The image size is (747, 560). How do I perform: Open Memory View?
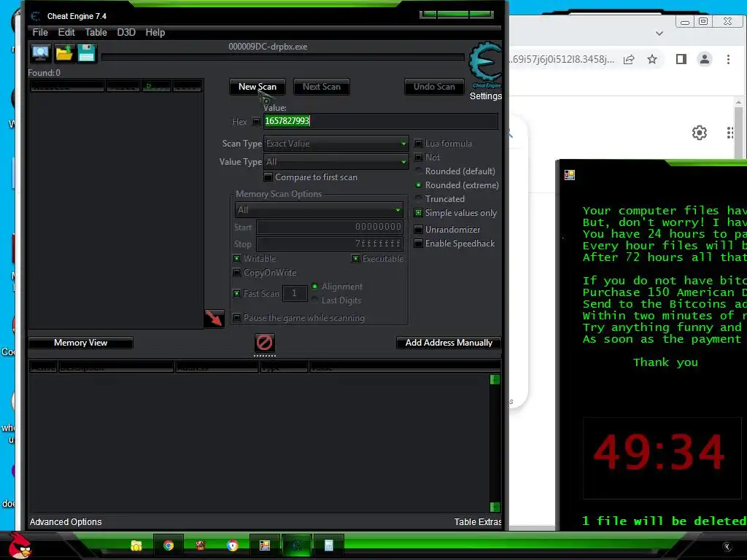point(80,343)
